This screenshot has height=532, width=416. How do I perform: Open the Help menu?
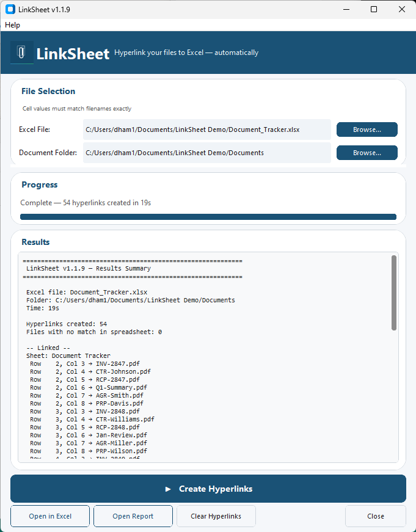13,25
